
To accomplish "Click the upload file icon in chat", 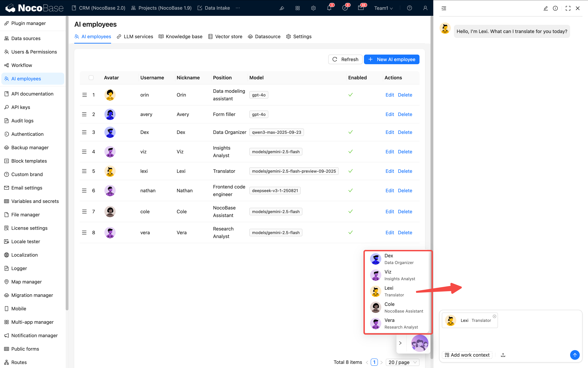I will 503,355.
